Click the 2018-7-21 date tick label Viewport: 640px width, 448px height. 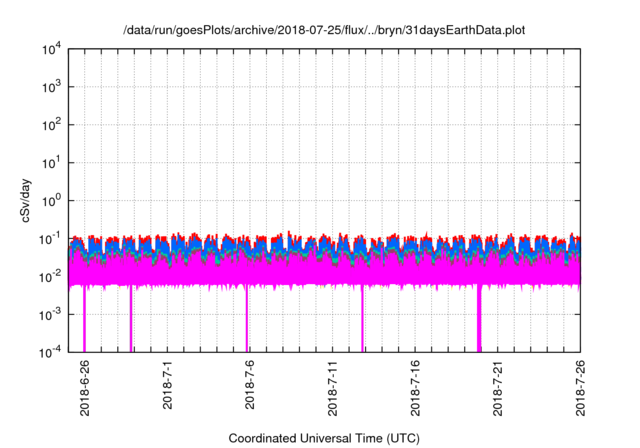click(498, 388)
